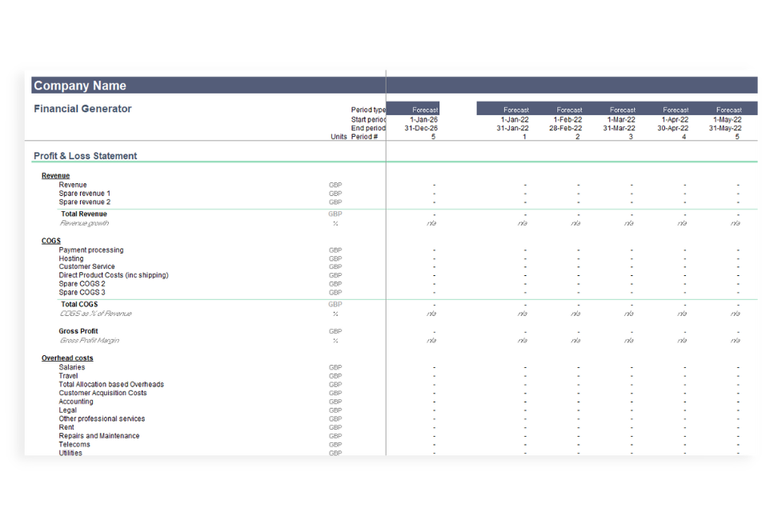766x532 pixels.
Task: Click the GBP unit in Total Revenue row
Action: click(x=335, y=214)
